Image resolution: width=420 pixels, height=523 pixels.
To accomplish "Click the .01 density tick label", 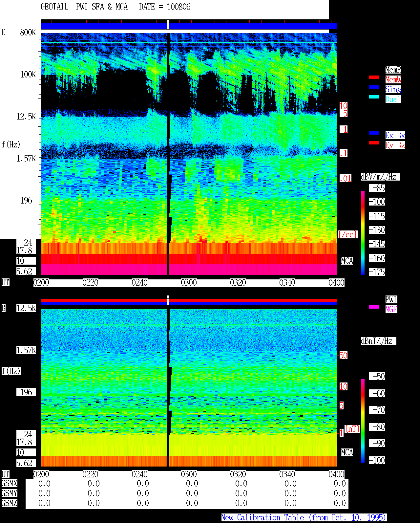I will point(346,179).
